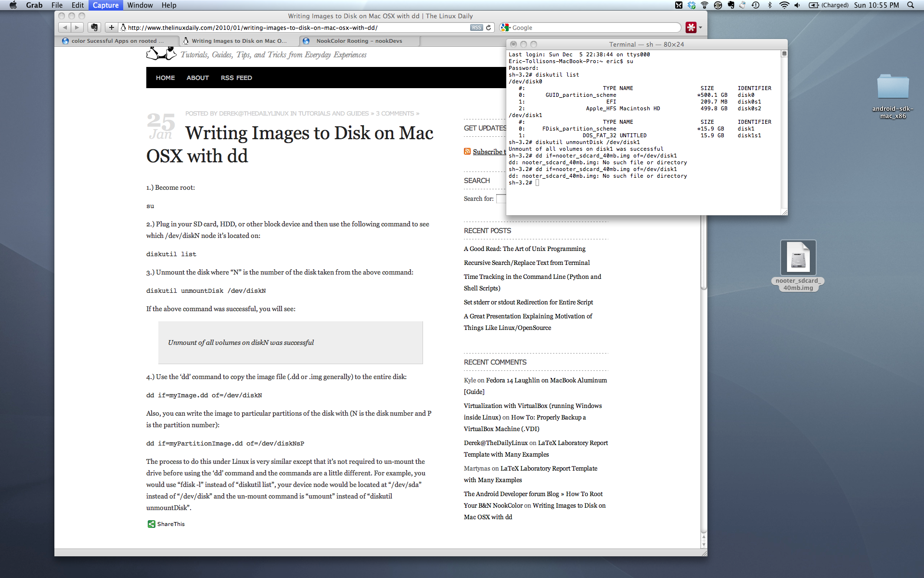Select the nooter_sdcard_40mb.img desktop file
This screenshot has height=578, width=924.
tap(798, 258)
